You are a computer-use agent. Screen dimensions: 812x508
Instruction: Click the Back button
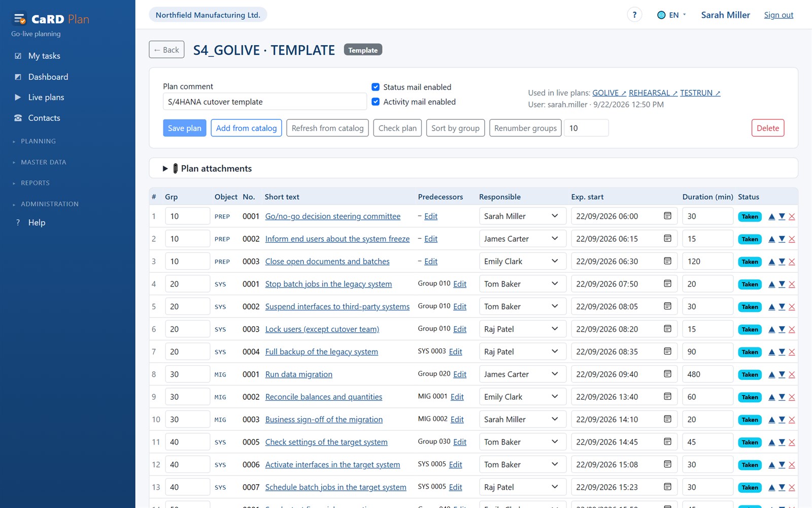click(x=166, y=50)
